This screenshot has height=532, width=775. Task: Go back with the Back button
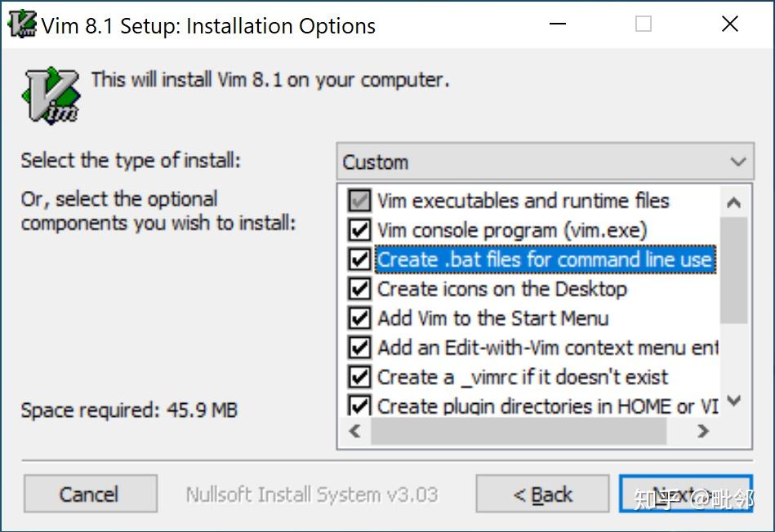pos(542,494)
